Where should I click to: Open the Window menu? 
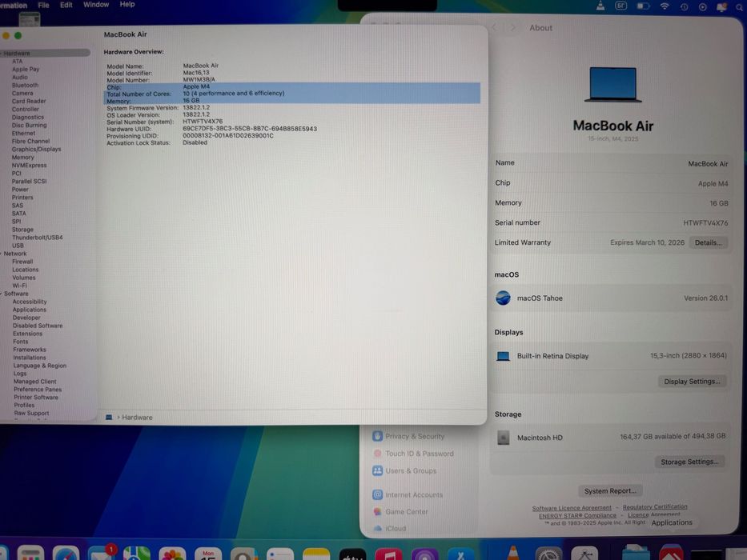click(x=96, y=4)
